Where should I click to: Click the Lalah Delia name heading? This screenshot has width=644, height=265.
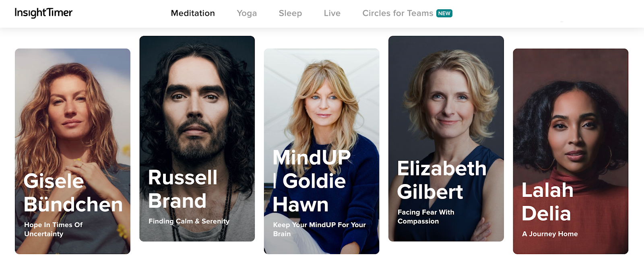tap(547, 202)
